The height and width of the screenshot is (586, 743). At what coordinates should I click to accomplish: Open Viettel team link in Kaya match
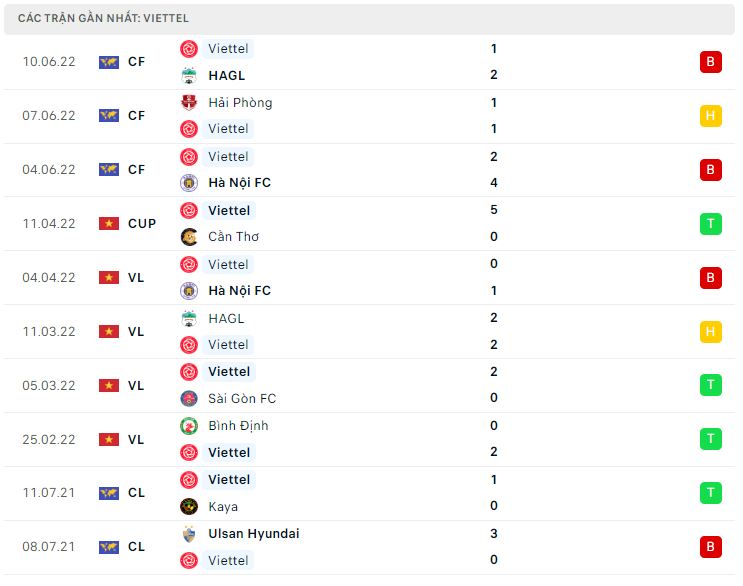229,479
